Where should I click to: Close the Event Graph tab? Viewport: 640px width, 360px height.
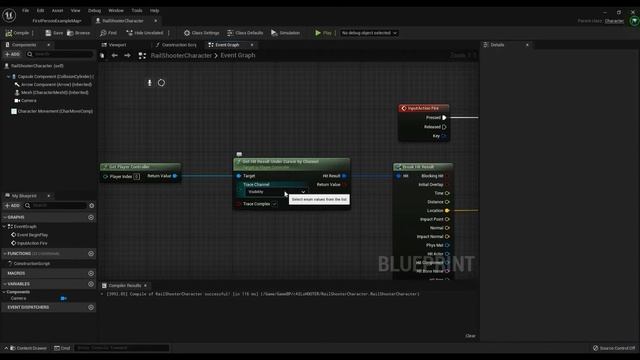252,45
